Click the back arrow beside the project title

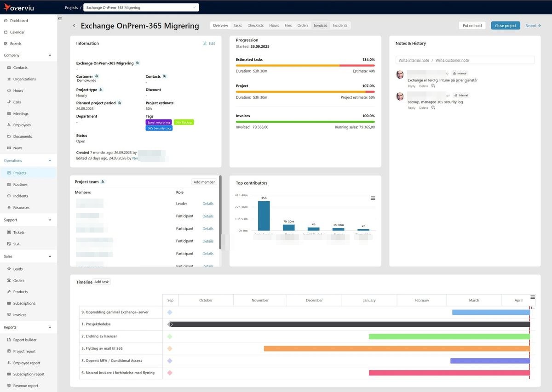click(74, 26)
